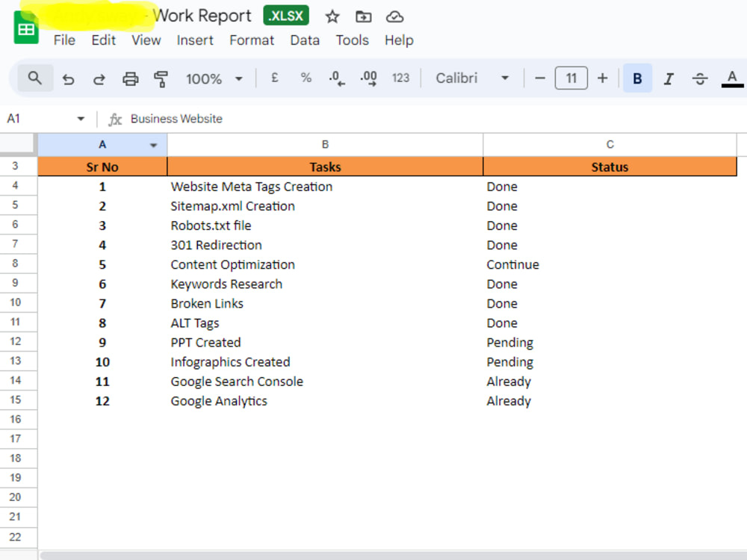
Task: Click the Sr No header cell
Action: pos(102,167)
